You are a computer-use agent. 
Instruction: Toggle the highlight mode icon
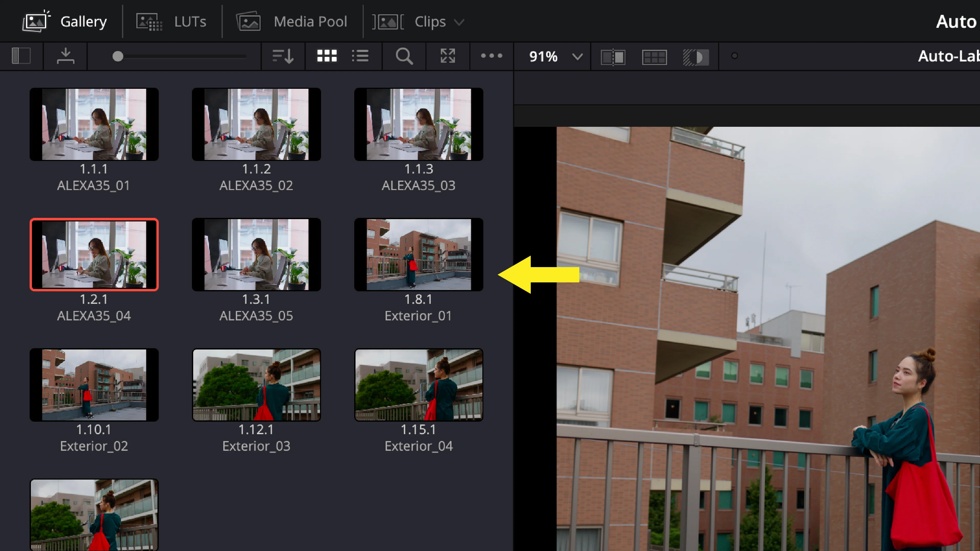coord(696,57)
